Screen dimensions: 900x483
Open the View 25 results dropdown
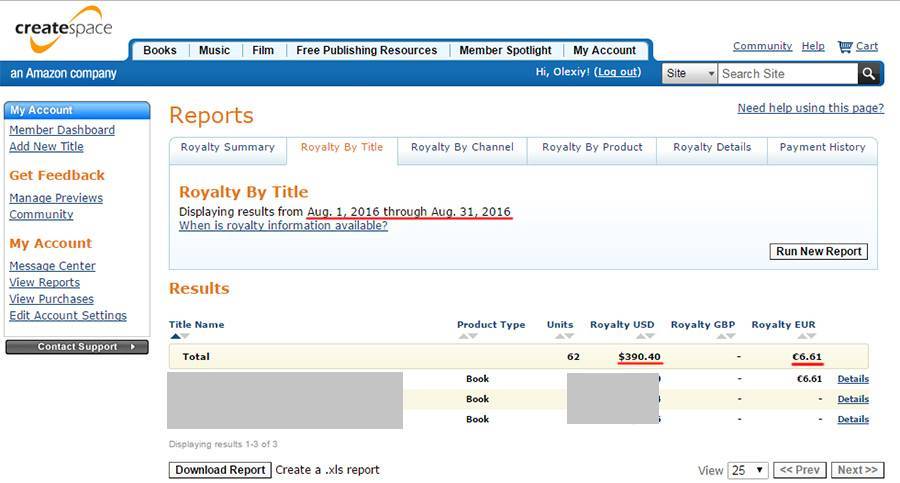(x=747, y=470)
